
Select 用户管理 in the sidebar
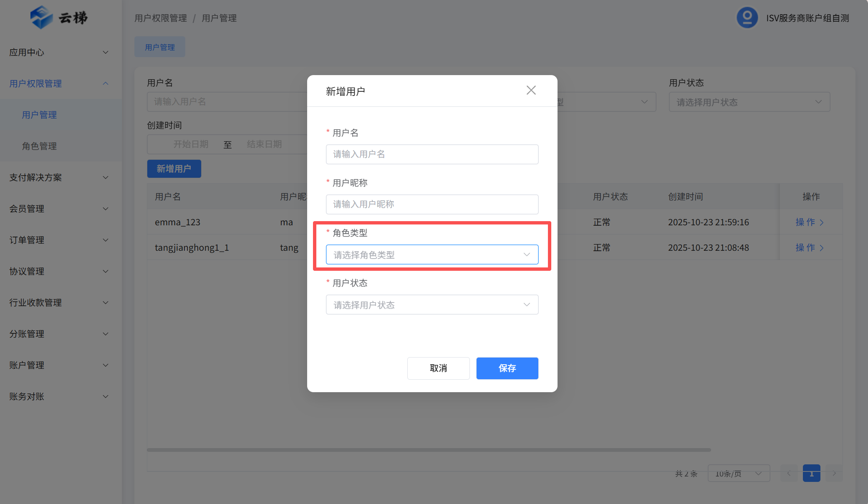tap(39, 115)
